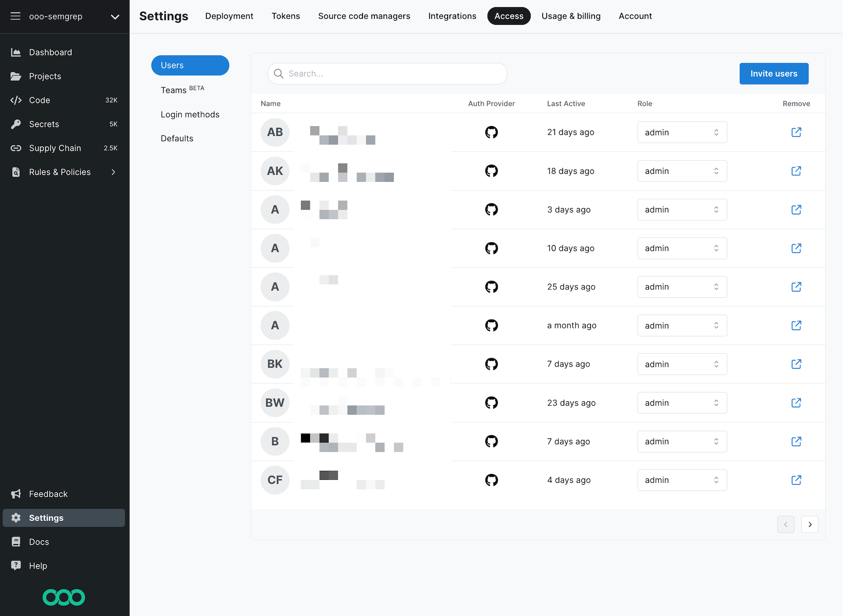Open the Supply Chain link icon
The width and height of the screenshot is (843, 616).
point(16,148)
